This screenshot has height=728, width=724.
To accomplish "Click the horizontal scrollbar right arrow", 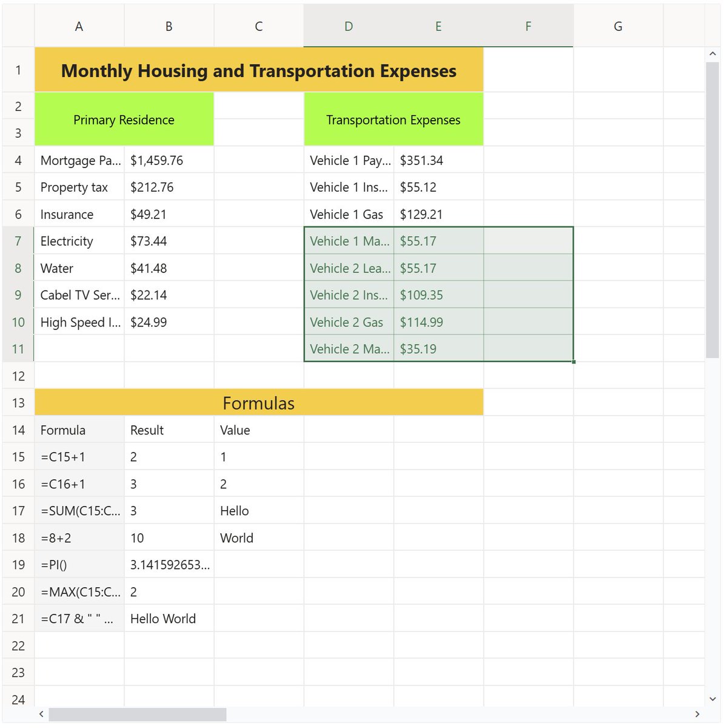I will [697, 714].
